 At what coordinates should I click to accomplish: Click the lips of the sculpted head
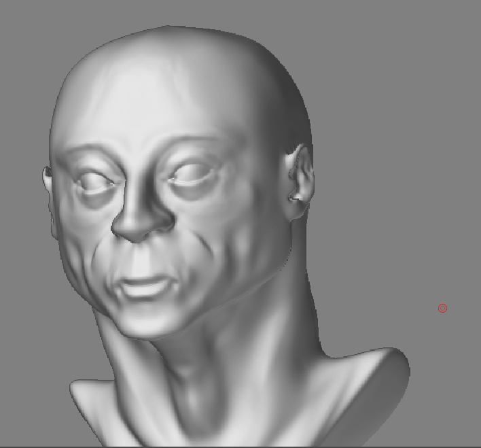144,287
